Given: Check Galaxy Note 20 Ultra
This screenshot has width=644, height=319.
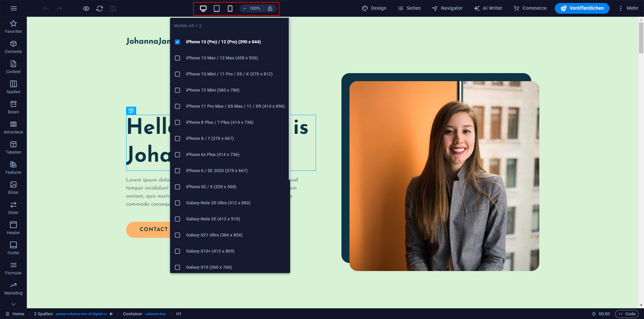Looking at the screenshot, I should [177, 203].
